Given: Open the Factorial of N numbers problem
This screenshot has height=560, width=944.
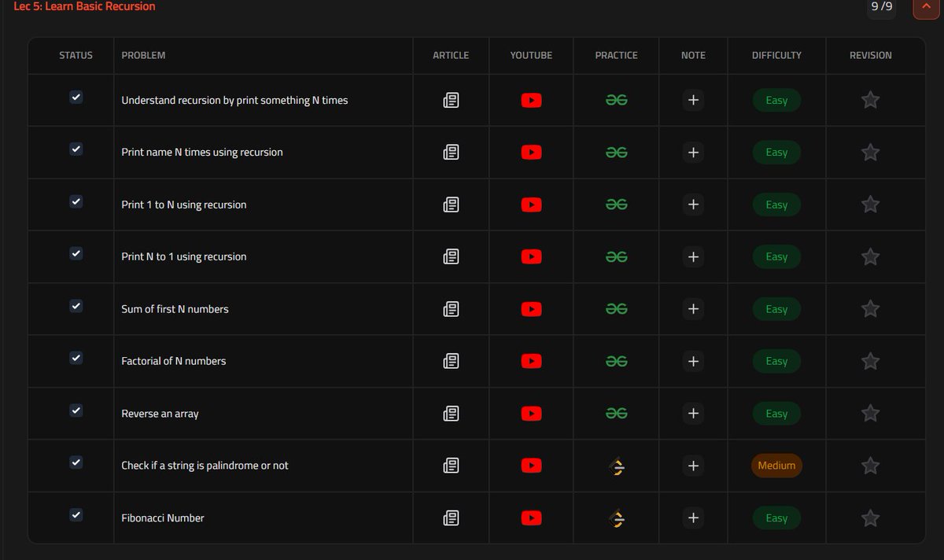Looking at the screenshot, I should [174, 361].
